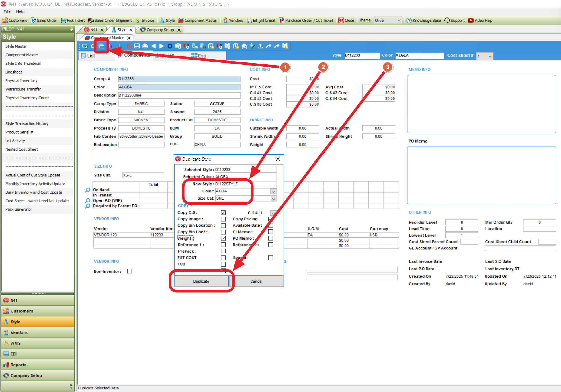Open the Theme Olive dropdown

[399, 21]
